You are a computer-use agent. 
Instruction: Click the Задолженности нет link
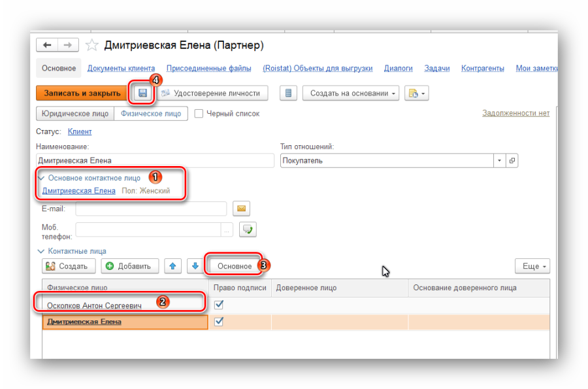click(515, 113)
